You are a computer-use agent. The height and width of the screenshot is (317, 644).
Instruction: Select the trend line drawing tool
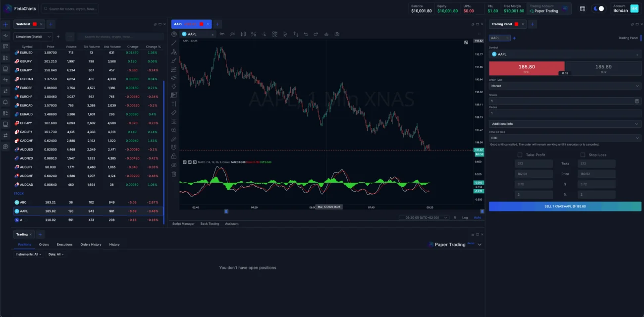click(174, 43)
